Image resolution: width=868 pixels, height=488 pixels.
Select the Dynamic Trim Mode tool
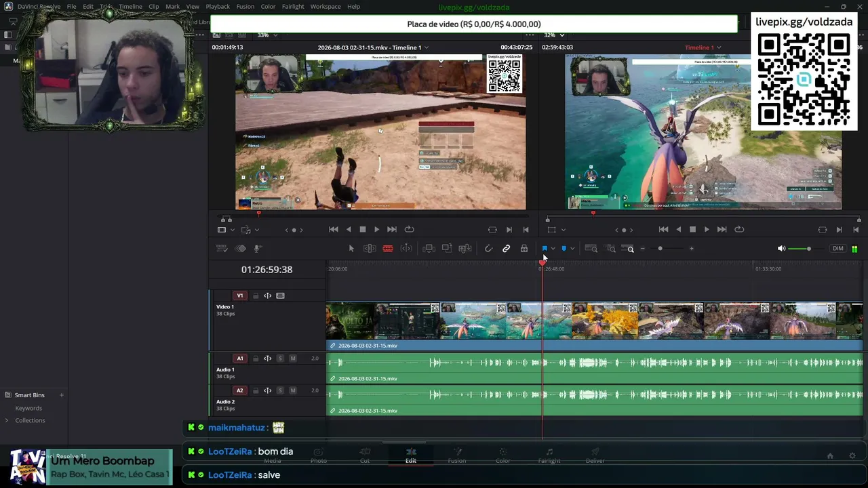406,249
